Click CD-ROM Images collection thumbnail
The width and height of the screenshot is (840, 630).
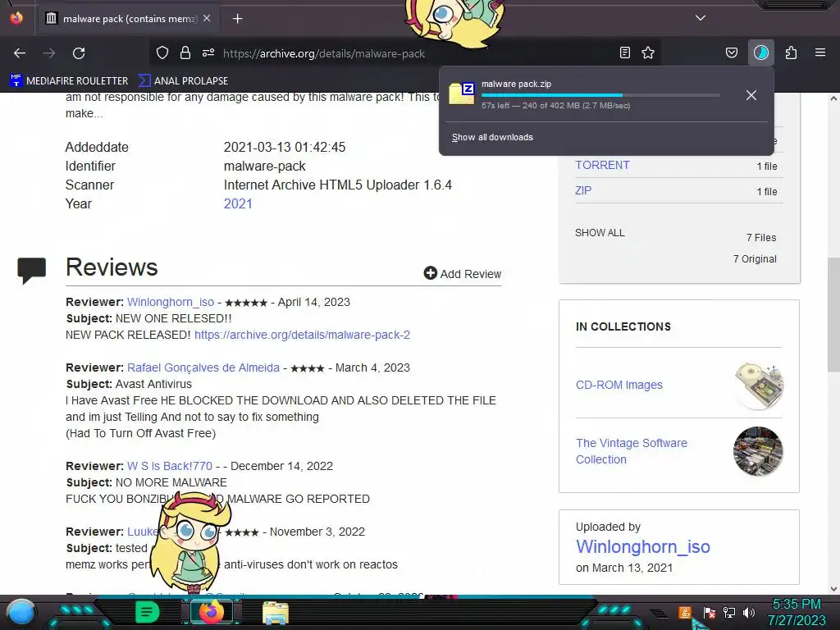759,386
